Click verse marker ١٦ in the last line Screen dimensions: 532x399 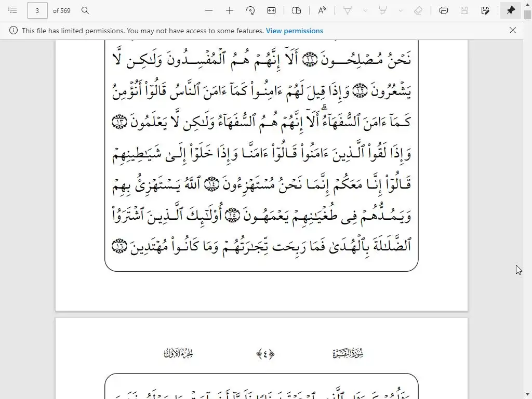[119, 246]
